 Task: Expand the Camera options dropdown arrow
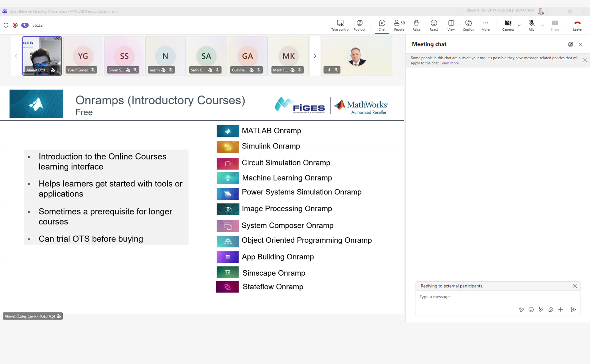coord(519,25)
